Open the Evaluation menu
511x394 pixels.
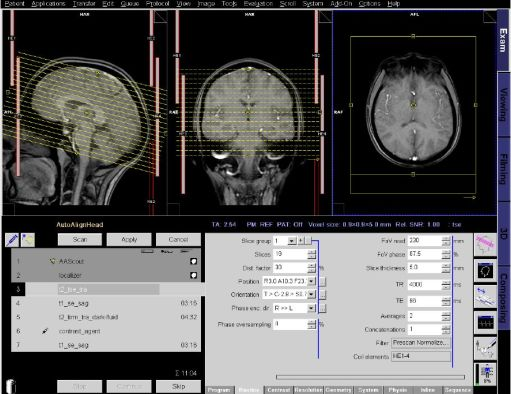pos(258,4)
